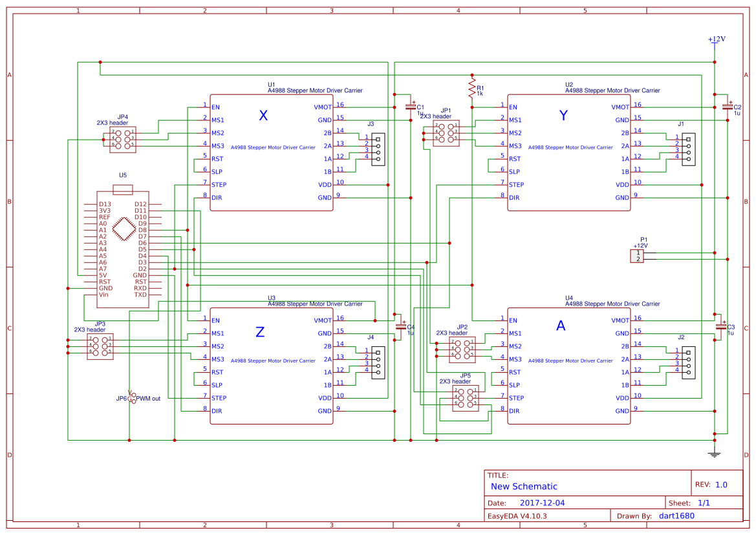Image resolution: width=756 pixels, height=535 pixels.
Task: Select the R1 1k resistor symbol
Action: [472, 88]
